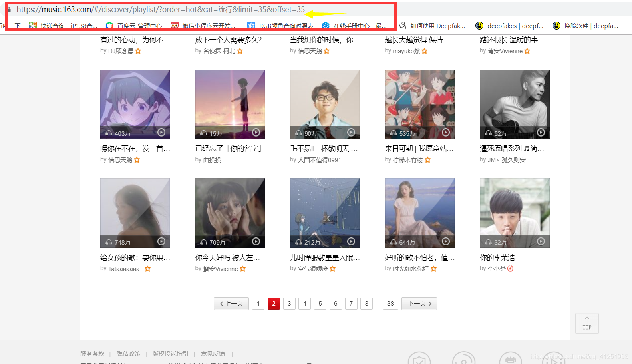
Task: Open the 快递查询 bookmark
Action: coord(63,26)
